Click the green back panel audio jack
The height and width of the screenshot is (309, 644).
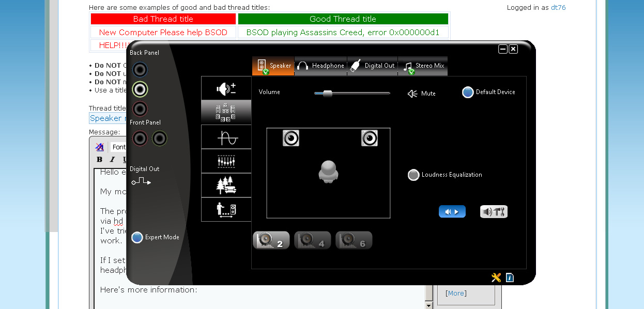pos(140,89)
